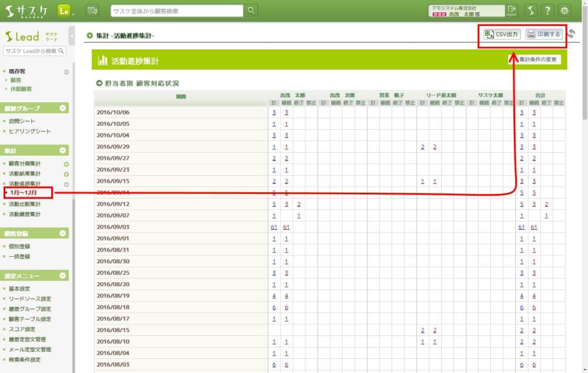Screen dimensions: 588x373
Task: Open the help question mark icon
Action: (547, 11)
